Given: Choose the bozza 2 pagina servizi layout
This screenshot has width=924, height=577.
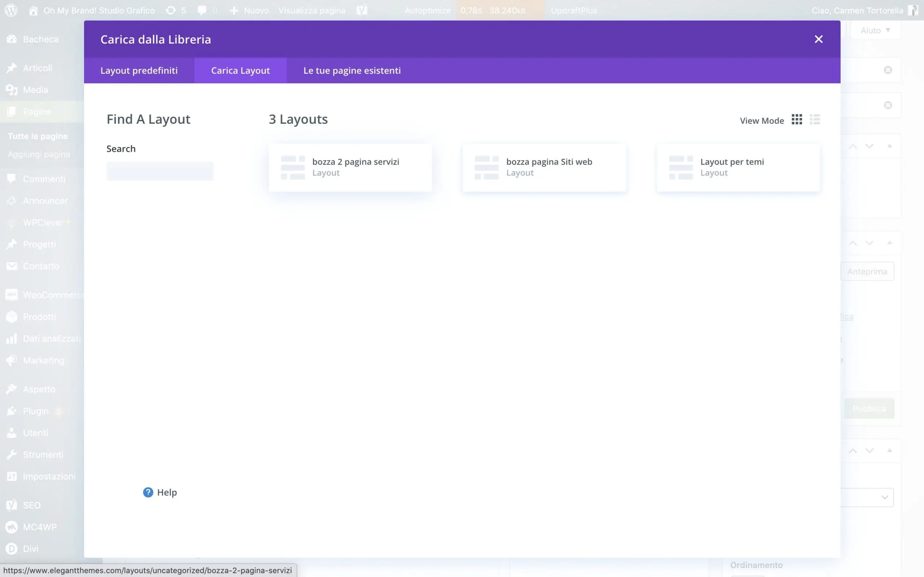Looking at the screenshot, I should (350, 167).
